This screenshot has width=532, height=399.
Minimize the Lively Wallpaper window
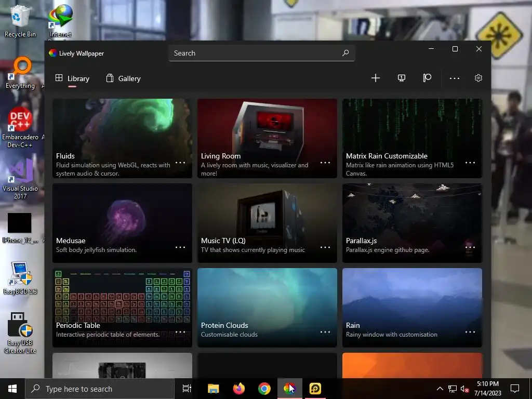coord(431,49)
